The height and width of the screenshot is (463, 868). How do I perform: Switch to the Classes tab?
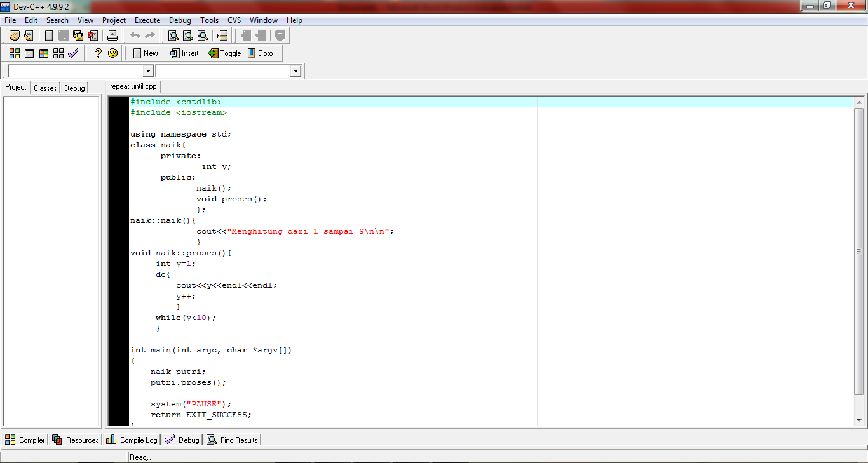44,88
